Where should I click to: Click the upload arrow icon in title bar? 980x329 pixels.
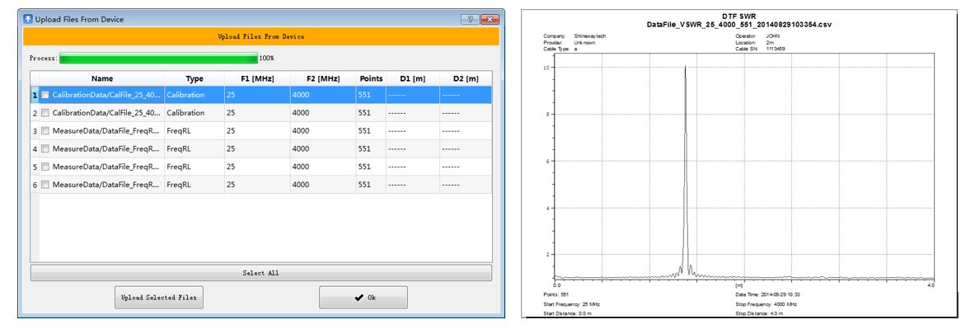pyautogui.click(x=28, y=20)
